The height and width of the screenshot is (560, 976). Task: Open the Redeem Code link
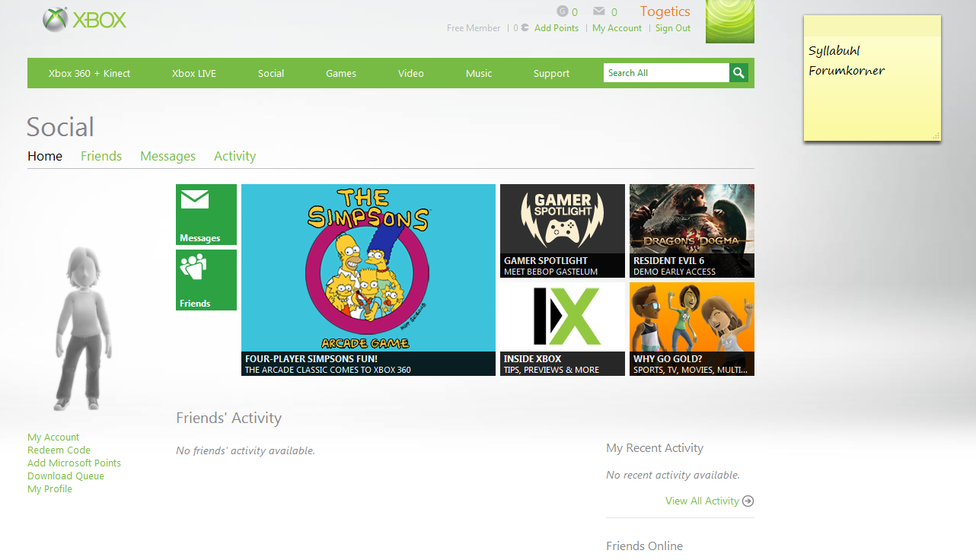59,450
